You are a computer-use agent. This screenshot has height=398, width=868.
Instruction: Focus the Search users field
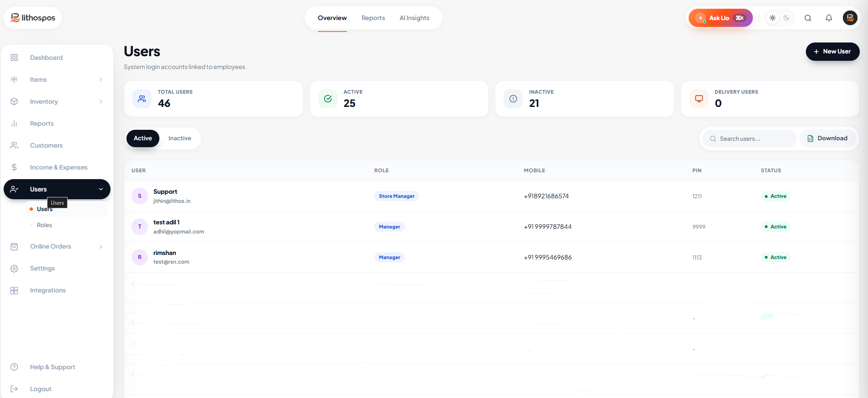tap(749, 138)
